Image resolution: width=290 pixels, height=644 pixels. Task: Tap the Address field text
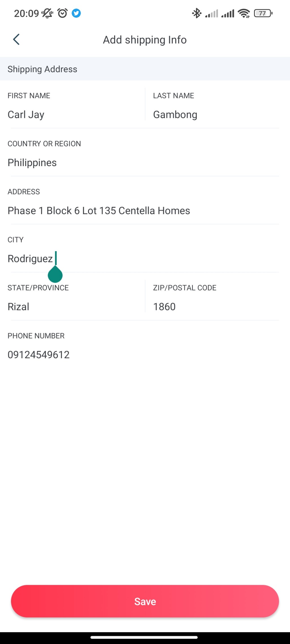pyautogui.click(x=99, y=211)
